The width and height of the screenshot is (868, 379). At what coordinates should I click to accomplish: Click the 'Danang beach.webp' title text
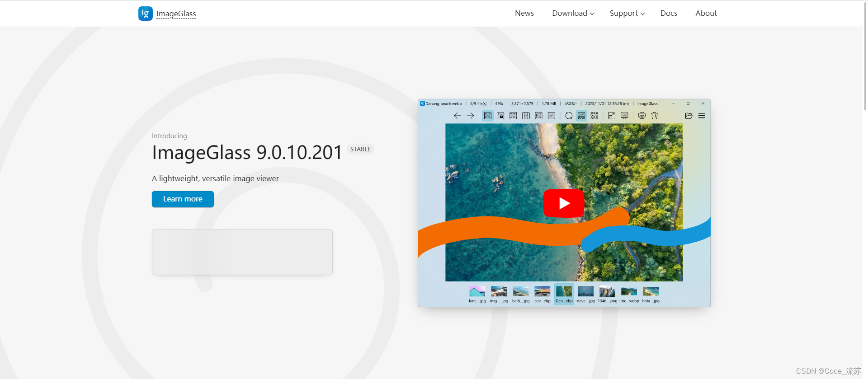(x=443, y=103)
